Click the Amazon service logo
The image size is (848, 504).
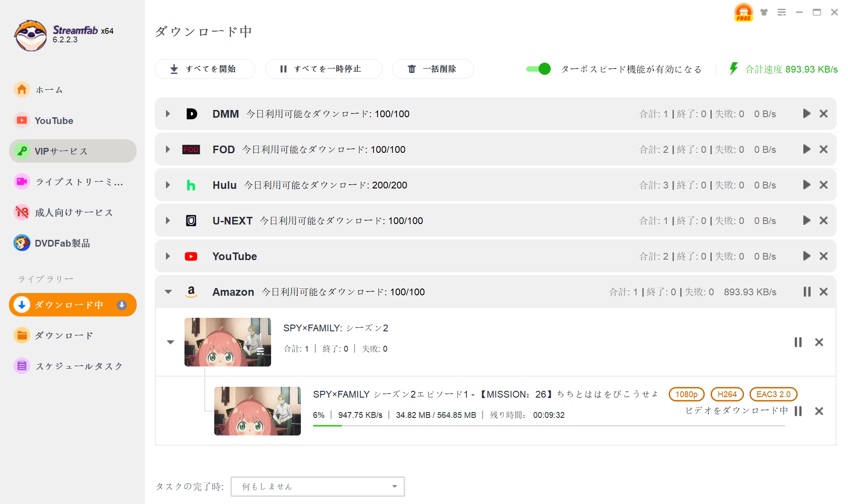tap(191, 292)
